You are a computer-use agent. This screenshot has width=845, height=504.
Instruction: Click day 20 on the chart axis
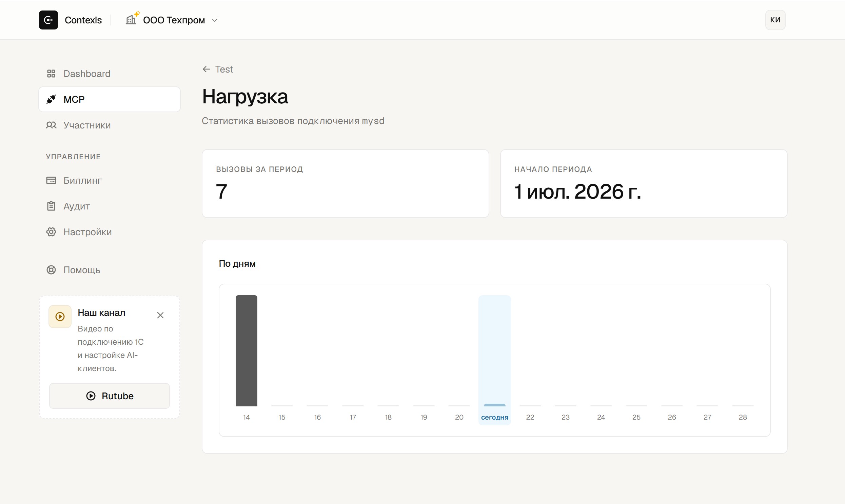459,417
